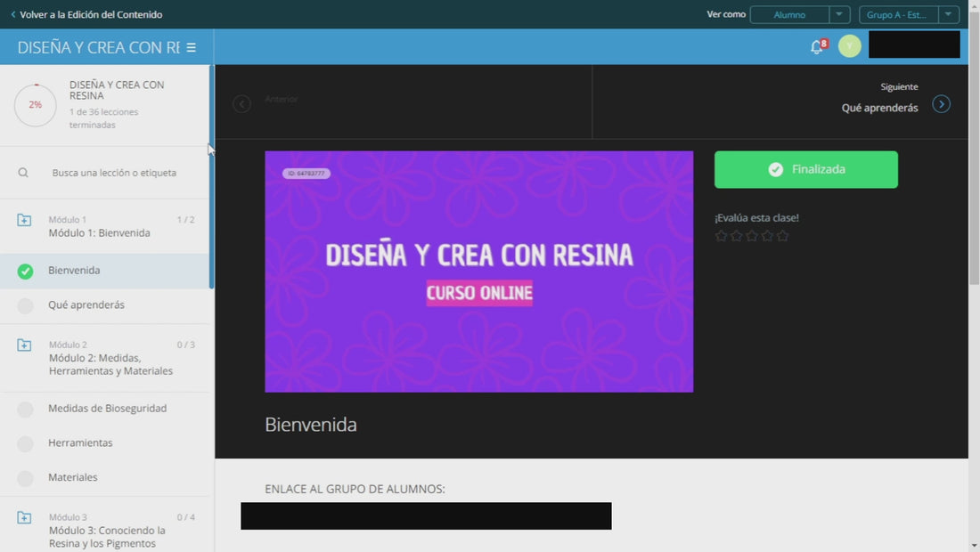Mark Qué aprenderás lesson circle
The image size is (980, 552).
[25, 305]
